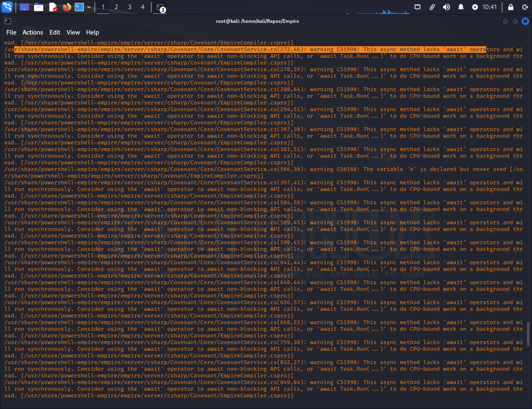
Task: Minimize the terminal window
Action: 505,21
